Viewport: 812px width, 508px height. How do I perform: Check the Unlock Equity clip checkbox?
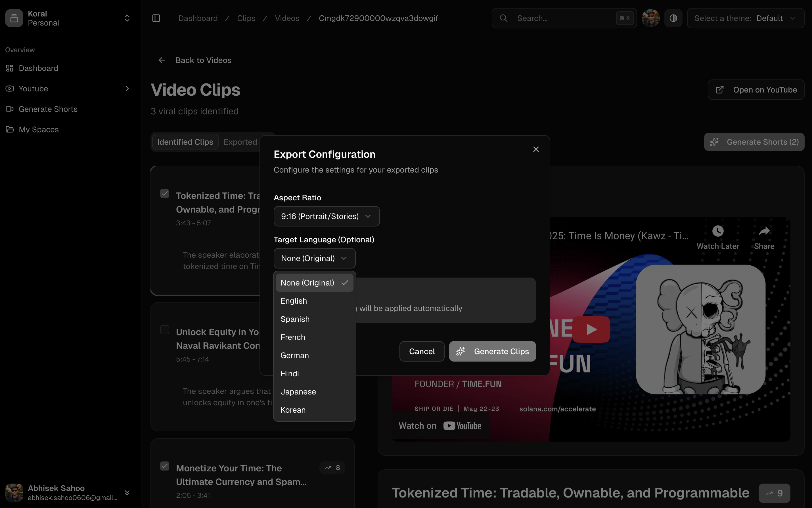(x=165, y=330)
